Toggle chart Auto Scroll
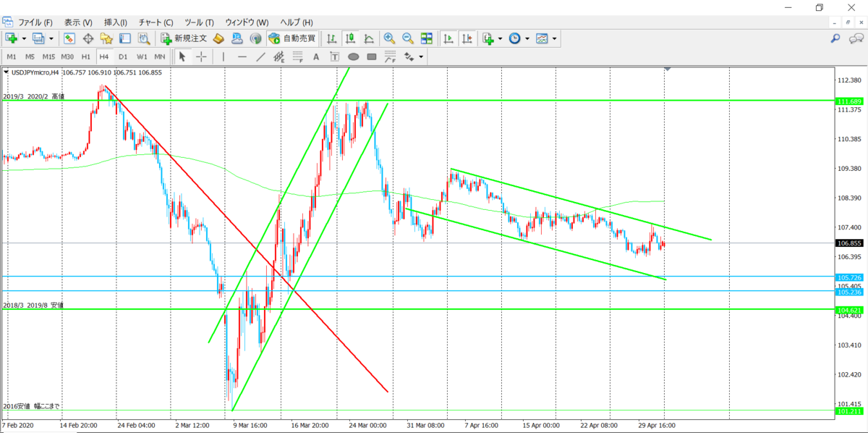Image resolution: width=868 pixels, height=433 pixels. point(448,38)
